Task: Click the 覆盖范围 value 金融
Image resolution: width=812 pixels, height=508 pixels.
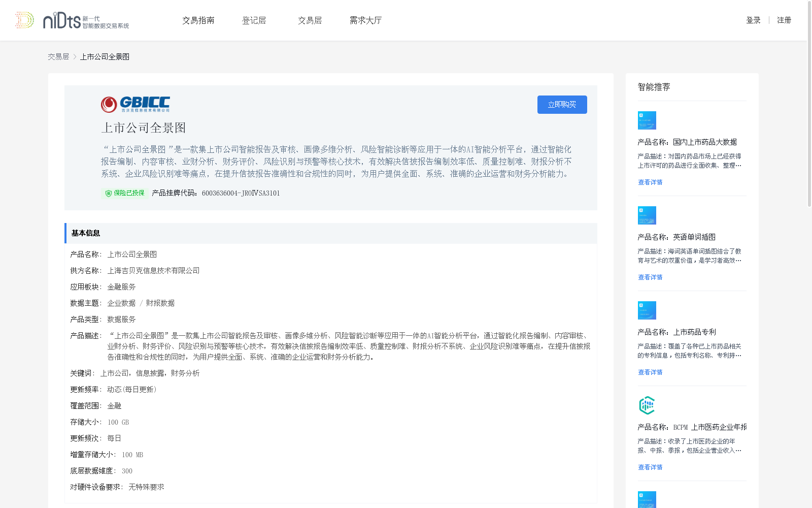Action: [114, 406]
